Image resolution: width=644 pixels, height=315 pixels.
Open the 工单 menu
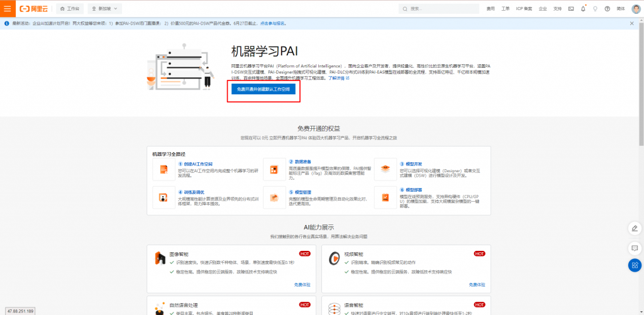[505, 9]
